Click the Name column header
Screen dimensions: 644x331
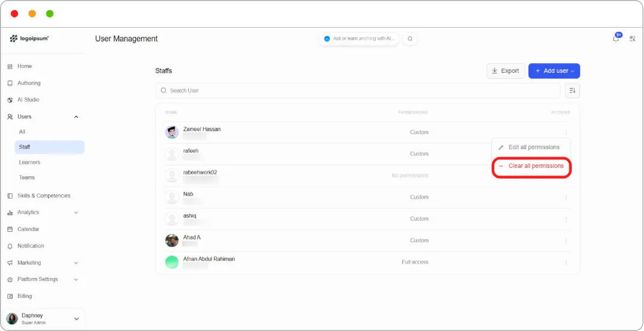pyautogui.click(x=171, y=113)
